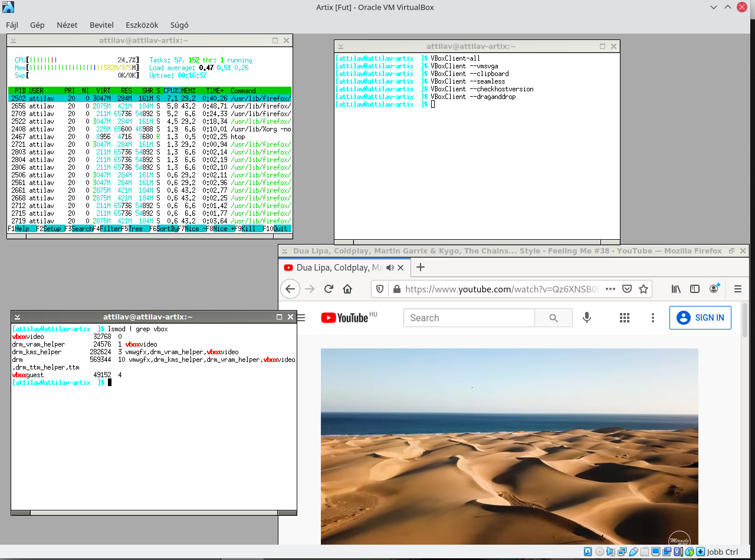
Task: Sort htop by CPU% column header
Action: pyautogui.click(x=172, y=91)
